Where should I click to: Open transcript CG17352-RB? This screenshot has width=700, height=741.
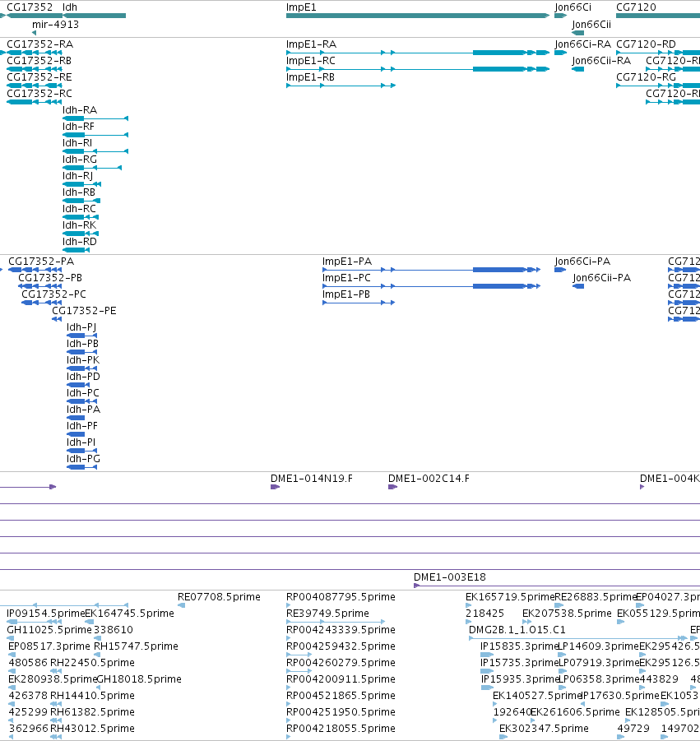click(39, 61)
